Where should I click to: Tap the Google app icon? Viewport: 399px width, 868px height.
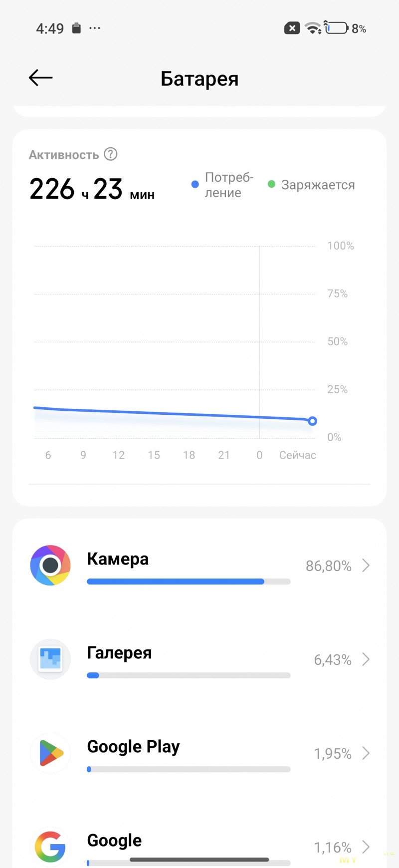tap(50, 847)
